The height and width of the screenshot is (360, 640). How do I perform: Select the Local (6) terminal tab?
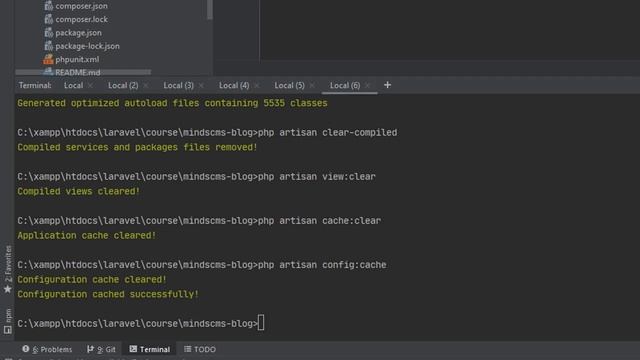tap(345, 85)
